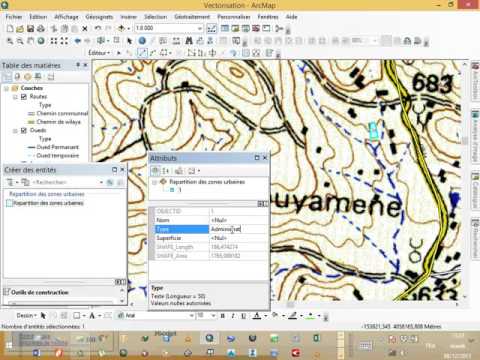Click the Nom attribute value field
The height and width of the screenshot is (360, 480).
[x=239, y=220]
